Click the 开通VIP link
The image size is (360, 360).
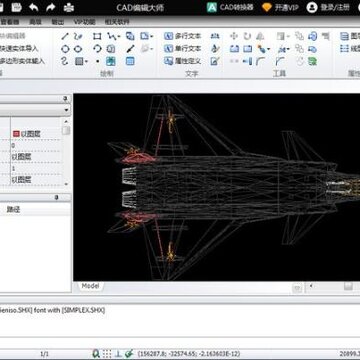pyautogui.click(x=281, y=7)
